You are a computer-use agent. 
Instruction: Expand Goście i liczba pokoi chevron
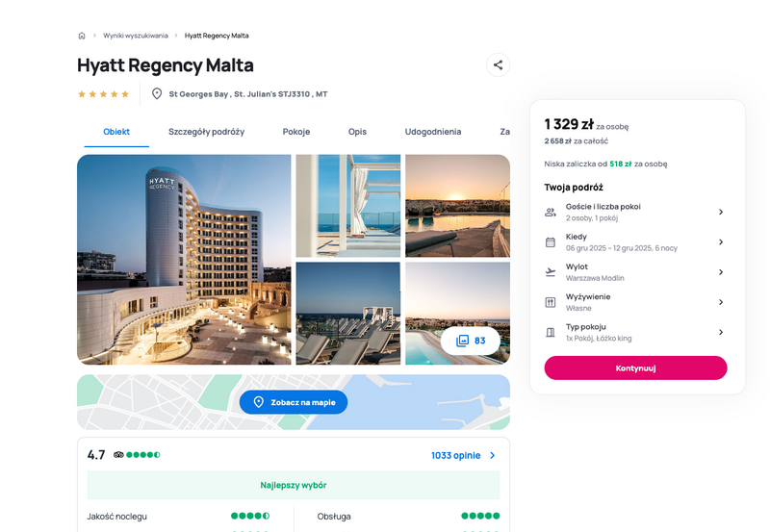point(721,212)
